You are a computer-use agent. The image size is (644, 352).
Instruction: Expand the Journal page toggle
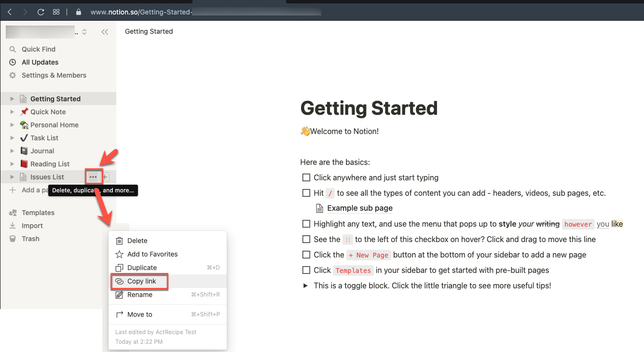13,151
